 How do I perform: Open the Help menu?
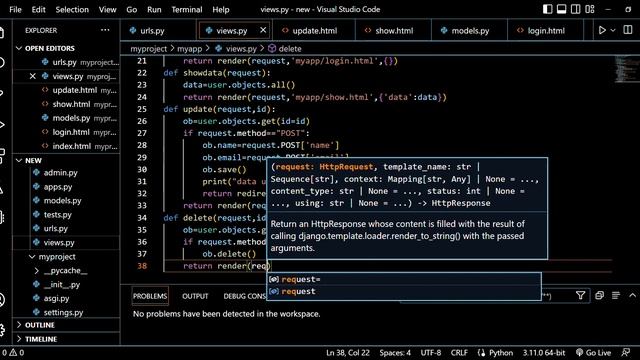coord(220,9)
